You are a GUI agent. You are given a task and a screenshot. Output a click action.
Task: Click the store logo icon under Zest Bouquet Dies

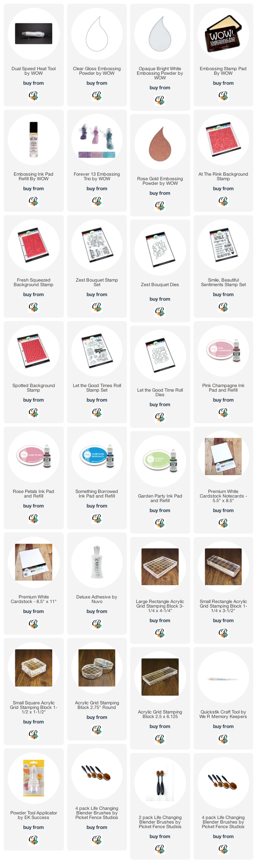coord(160,311)
